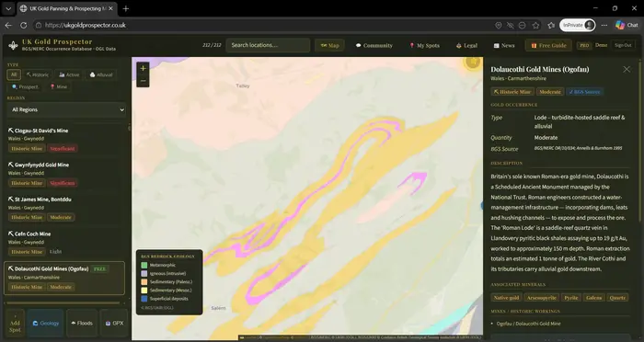644x342 pixels.
Task: Open the tracking prevention icon in the address bar
Action: point(510,26)
